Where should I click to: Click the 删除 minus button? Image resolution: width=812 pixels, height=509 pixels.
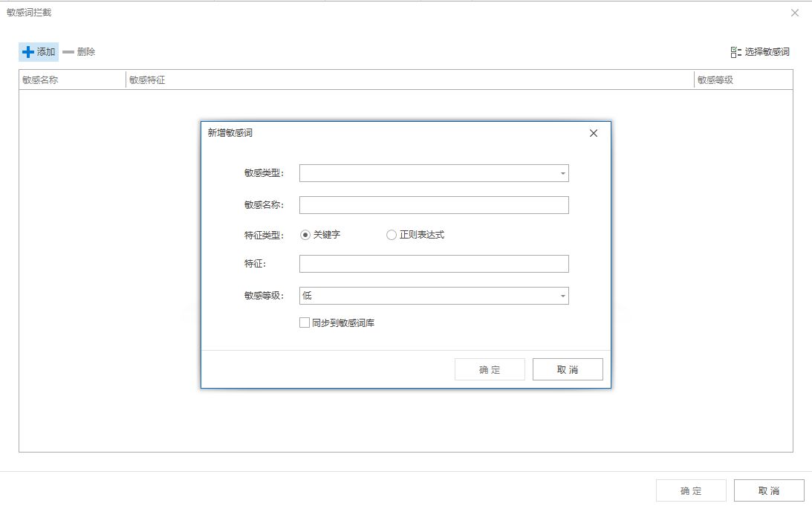pos(79,52)
